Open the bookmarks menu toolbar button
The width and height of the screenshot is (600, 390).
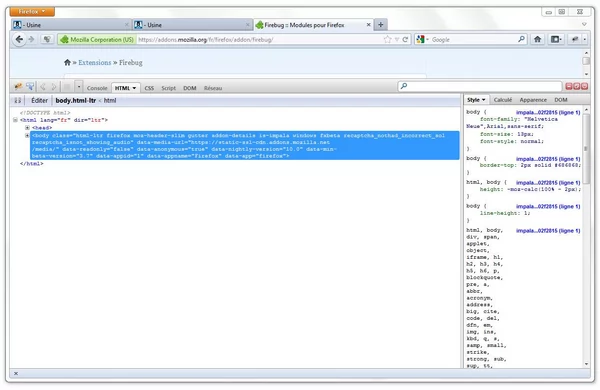point(556,39)
